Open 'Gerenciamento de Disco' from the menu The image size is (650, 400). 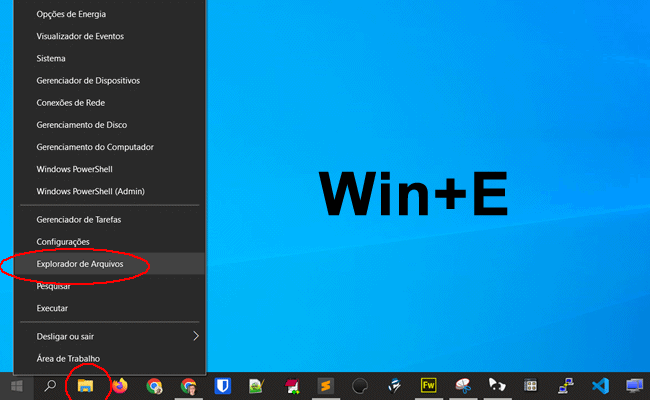83,125
